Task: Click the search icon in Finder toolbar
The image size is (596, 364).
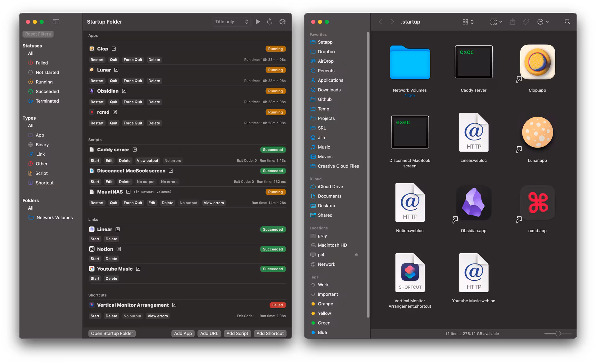Action: tap(567, 22)
